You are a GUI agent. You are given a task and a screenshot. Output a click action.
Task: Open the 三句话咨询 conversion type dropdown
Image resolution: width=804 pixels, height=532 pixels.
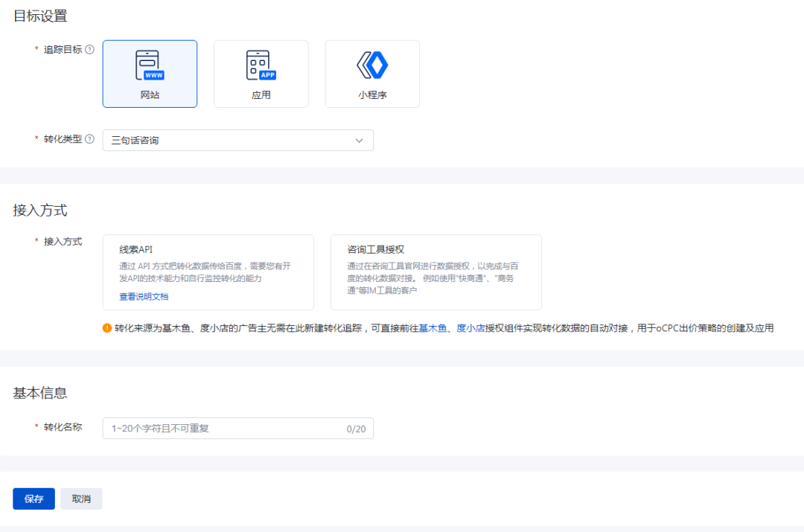pyautogui.click(x=231, y=141)
